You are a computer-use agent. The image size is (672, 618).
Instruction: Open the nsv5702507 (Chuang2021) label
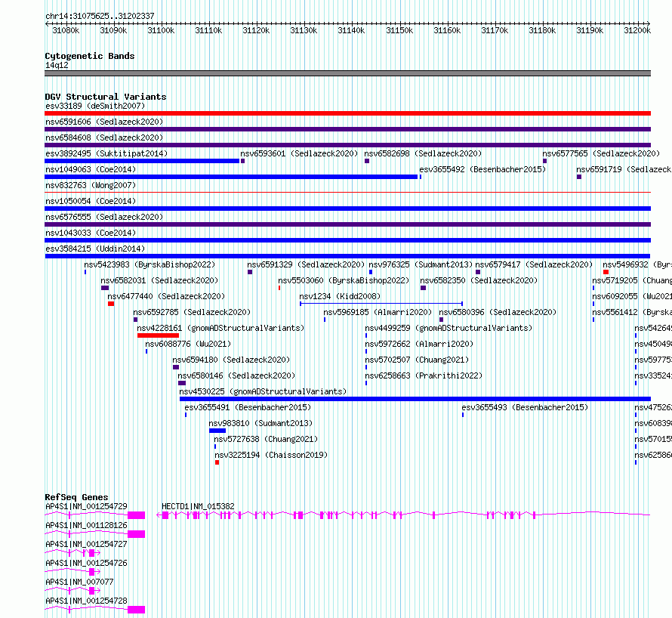click(x=417, y=360)
